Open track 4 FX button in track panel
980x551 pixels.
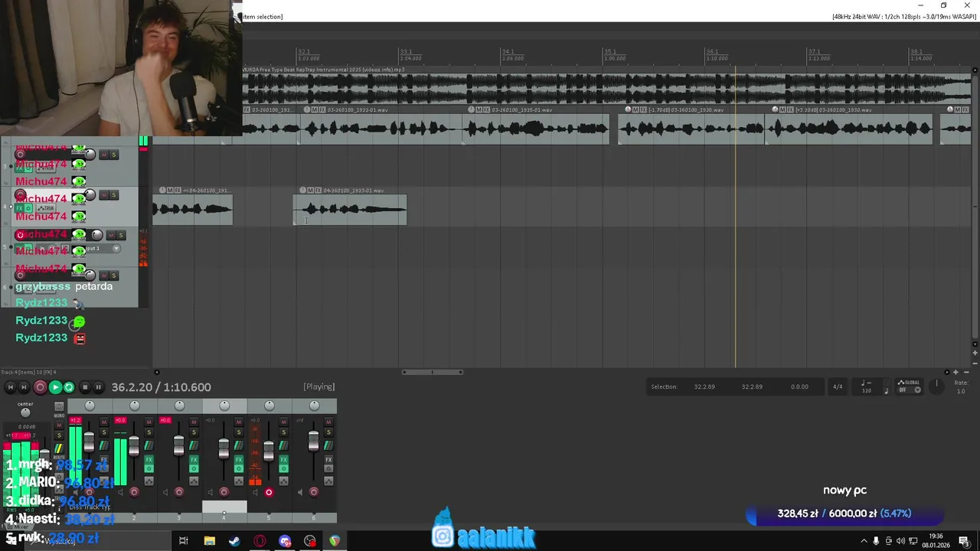(20, 208)
